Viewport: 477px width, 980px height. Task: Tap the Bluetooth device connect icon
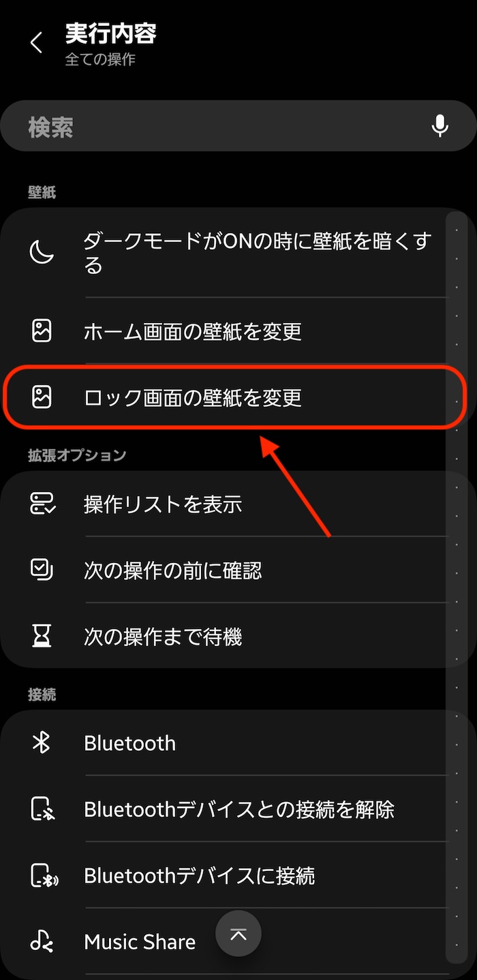click(x=43, y=876)
